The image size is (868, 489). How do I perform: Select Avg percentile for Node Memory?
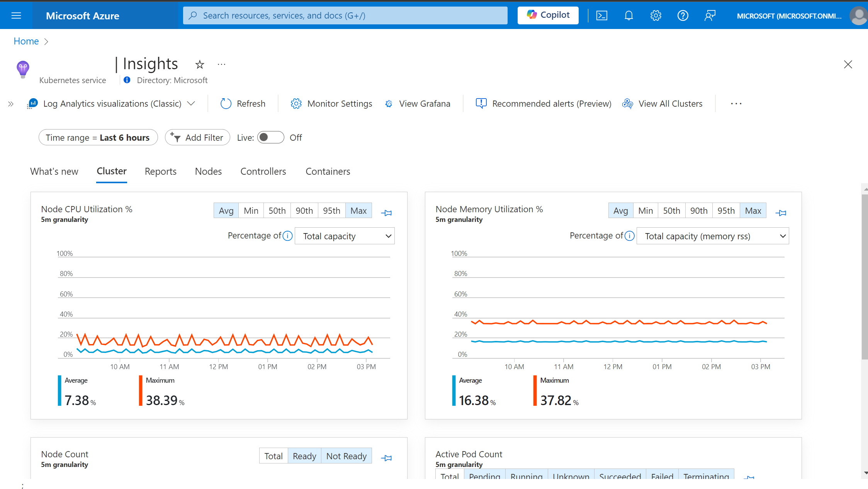(620, 211)
